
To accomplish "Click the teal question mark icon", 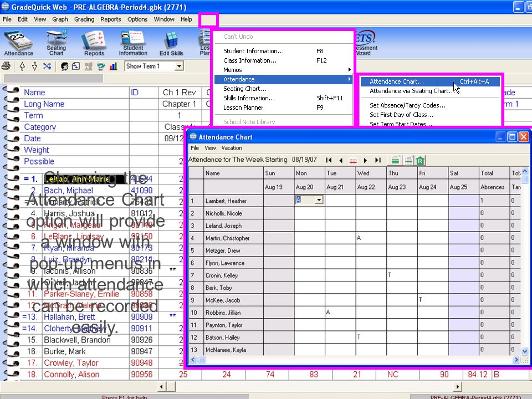I will click(x=101, y=66).
